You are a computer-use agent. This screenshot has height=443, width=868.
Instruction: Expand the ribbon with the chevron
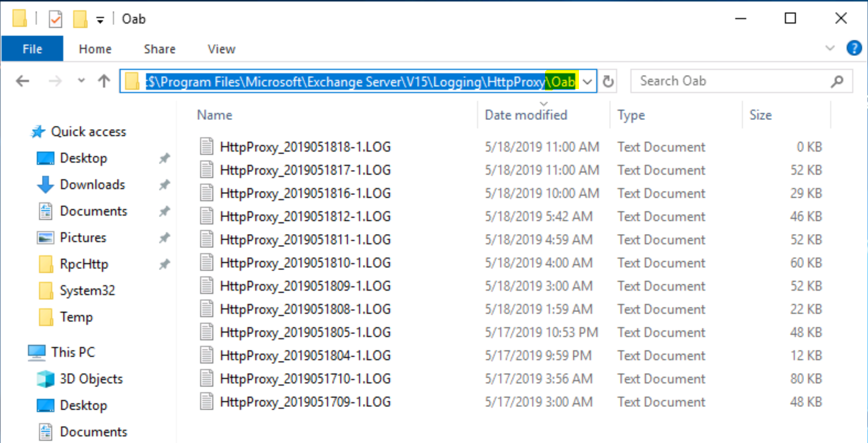830,48
